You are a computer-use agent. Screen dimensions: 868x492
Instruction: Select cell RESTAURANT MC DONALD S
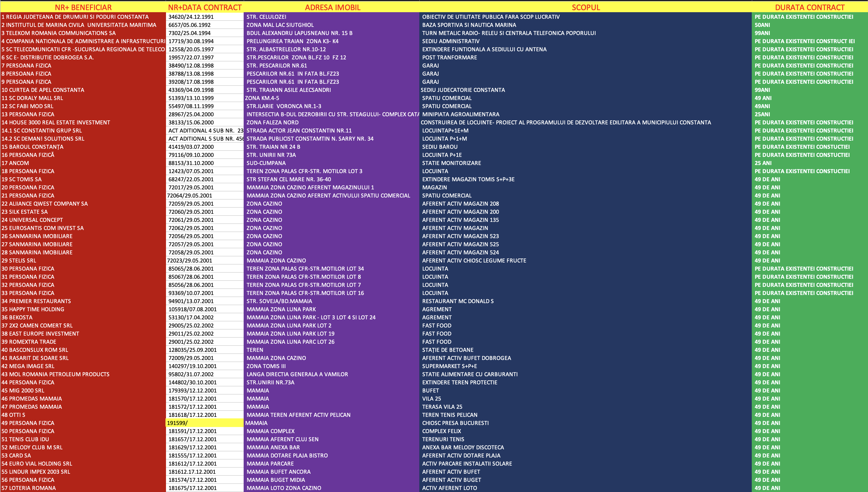coord(458,301)
